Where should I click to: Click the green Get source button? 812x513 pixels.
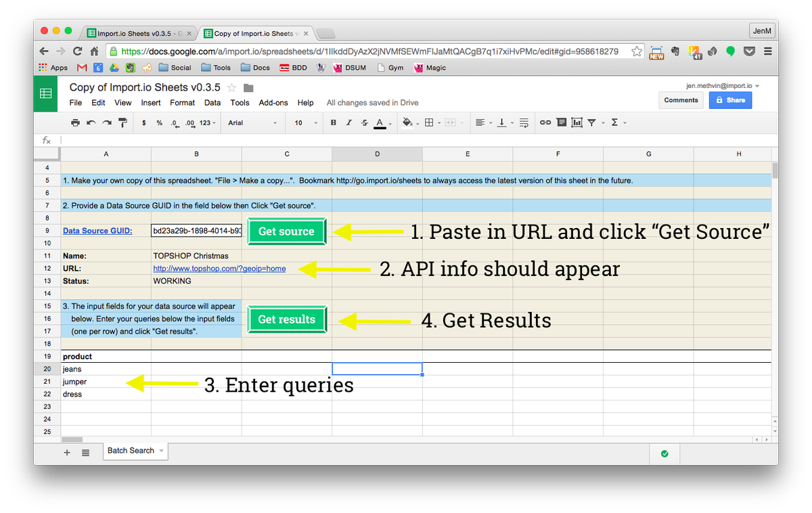point(286,231)
